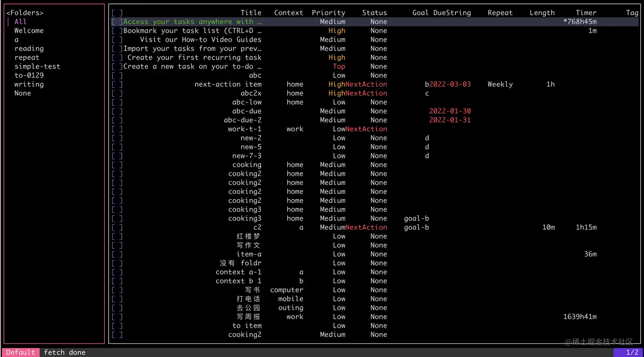644x357 pixels.
Task: Click the 1m timer on Bookmark row
Action: pos(592,31)
